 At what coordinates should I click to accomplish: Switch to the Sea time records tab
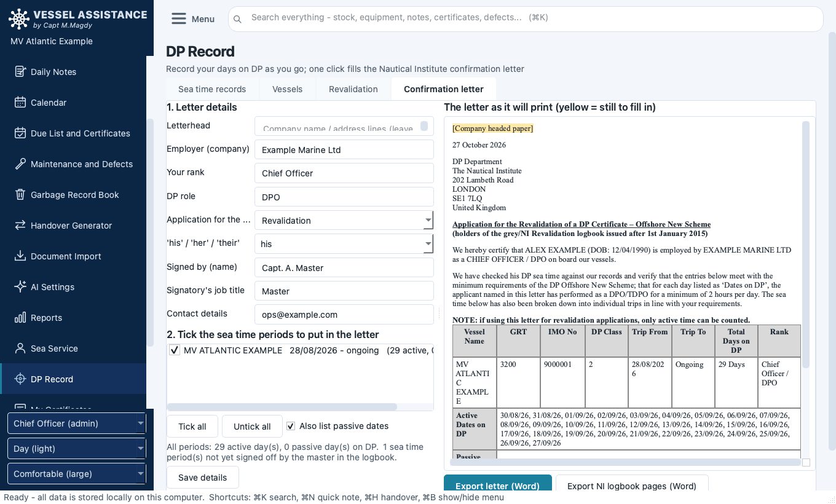point(212,89)
